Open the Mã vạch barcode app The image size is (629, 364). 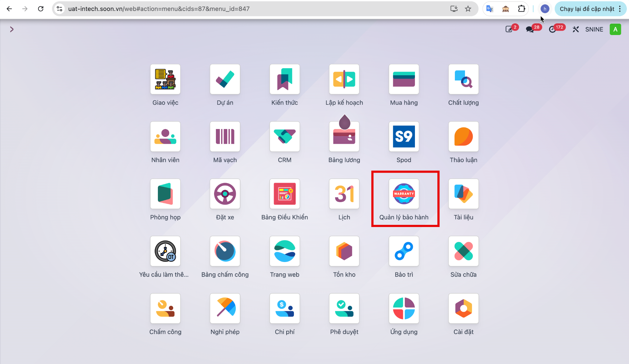225,136
